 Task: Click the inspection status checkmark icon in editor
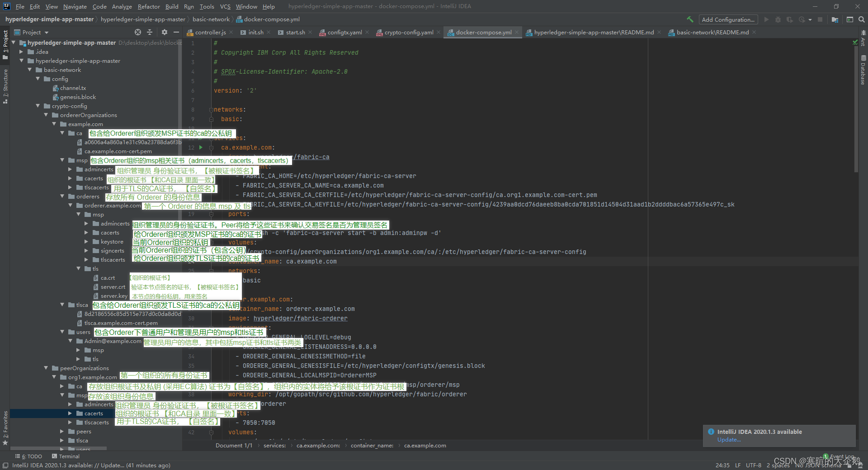[x=855, y=42]
